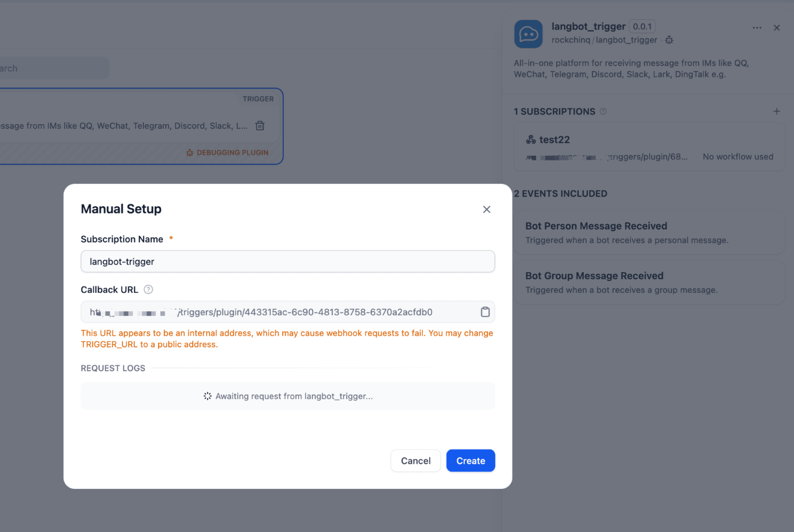
Task: Click the Callback URL field
Action: [288, 312]
